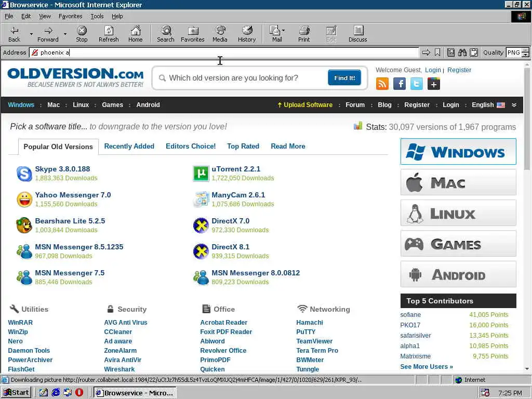Open the Mail button dropdown arrow
This screenshot has width=532, height=399.
tap(283, 31)
